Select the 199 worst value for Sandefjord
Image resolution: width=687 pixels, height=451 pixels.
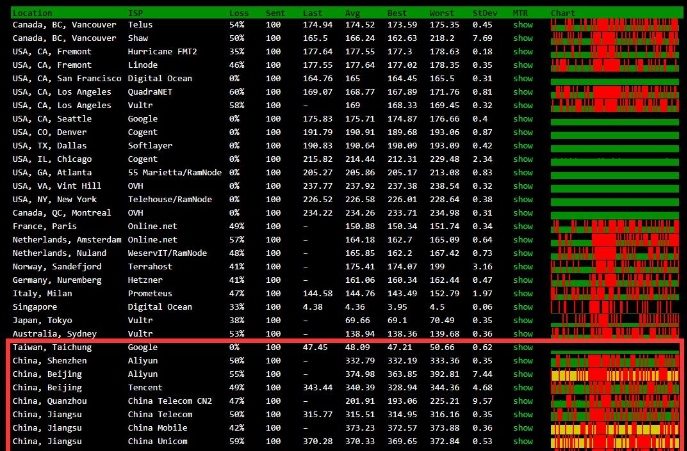coord(437,266)
